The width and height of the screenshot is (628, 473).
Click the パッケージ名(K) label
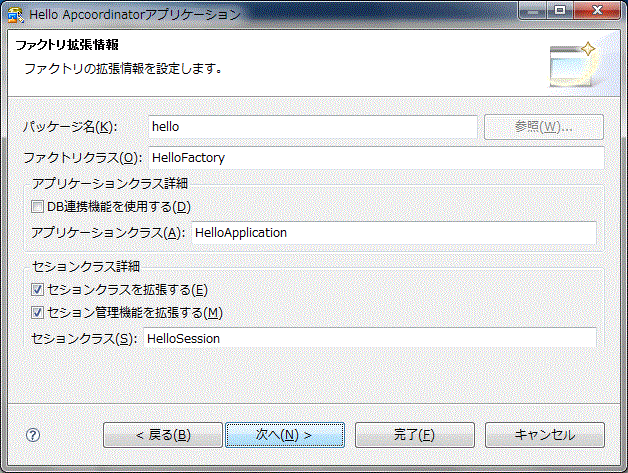(x=70, y=127)
